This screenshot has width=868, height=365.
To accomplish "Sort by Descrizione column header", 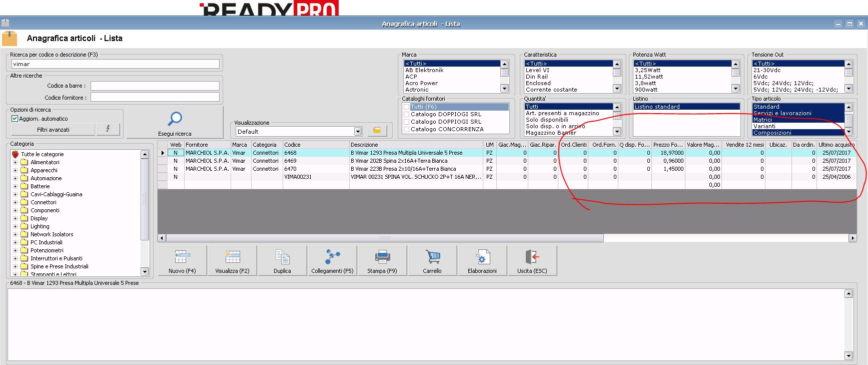I will [416, 145].
